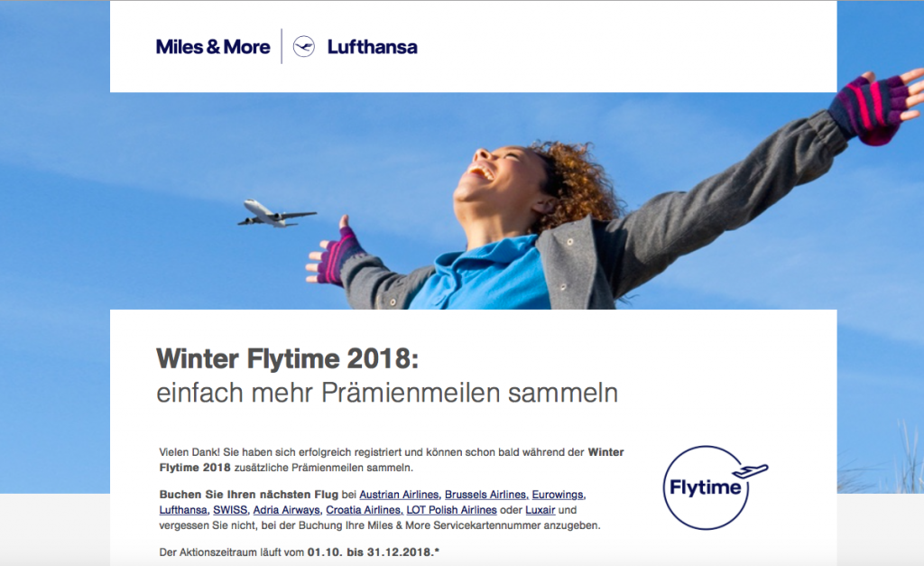924x566 pixels.
Task: Open the Brussels Airlines link
Action: click(486, 495)
